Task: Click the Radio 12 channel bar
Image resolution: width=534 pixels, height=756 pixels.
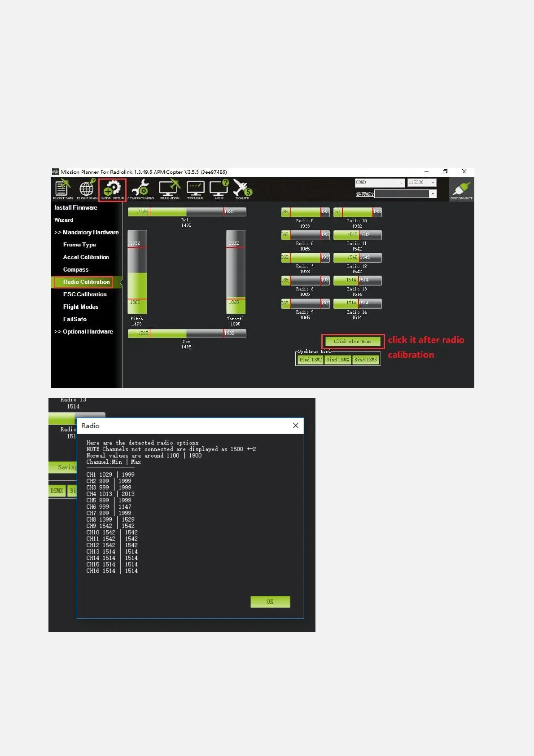Action: (x=357, y=258)
